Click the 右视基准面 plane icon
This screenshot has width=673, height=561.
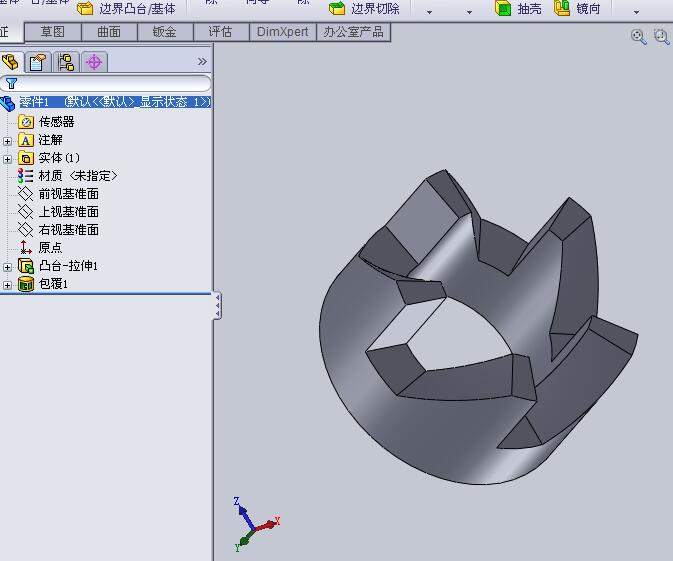click(26, 230)
